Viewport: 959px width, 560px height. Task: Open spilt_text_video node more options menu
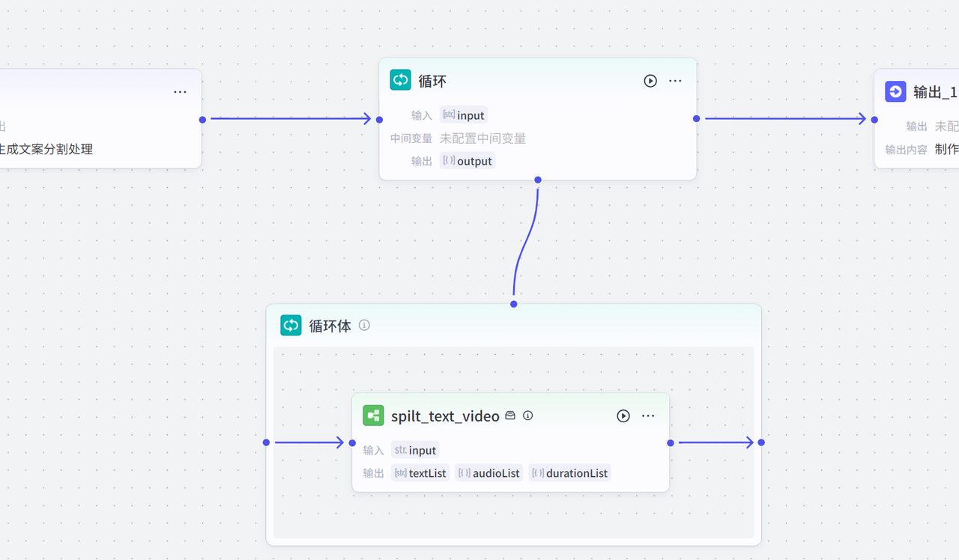648,416
